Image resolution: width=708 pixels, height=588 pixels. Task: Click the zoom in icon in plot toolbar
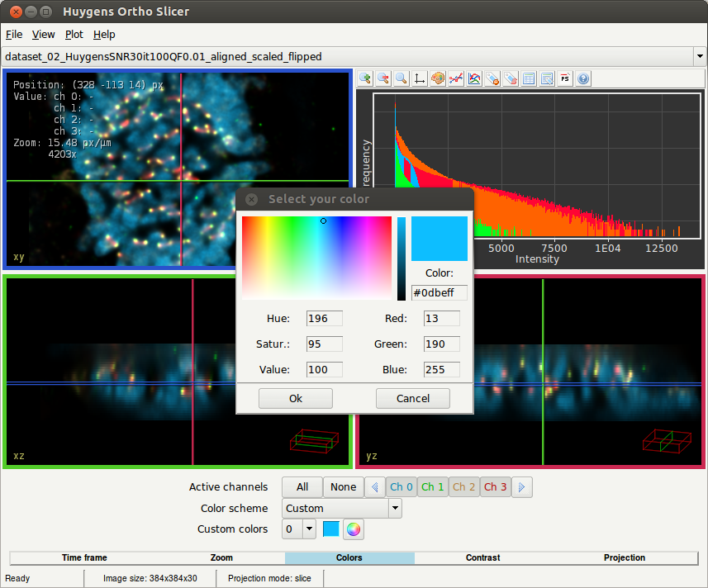click(365, 78)
